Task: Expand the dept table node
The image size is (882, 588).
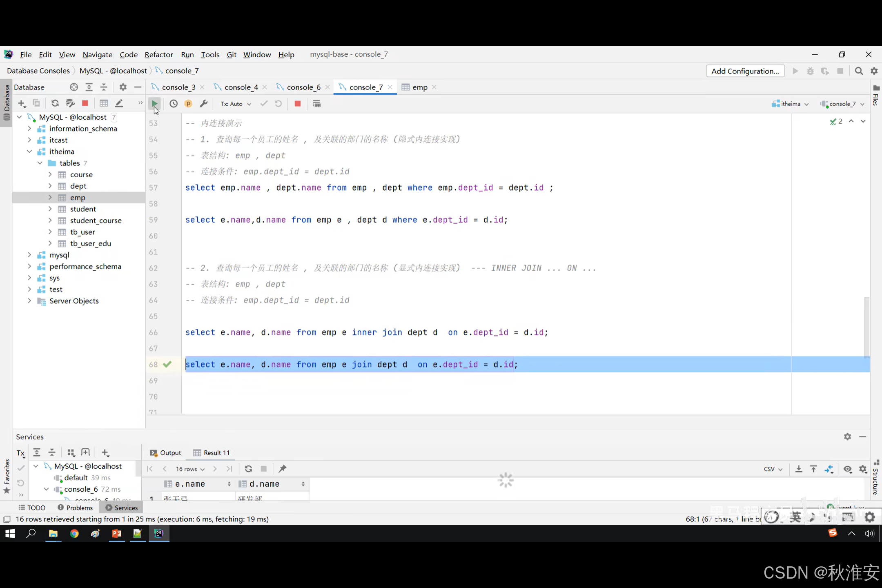Action: [50, 186]
